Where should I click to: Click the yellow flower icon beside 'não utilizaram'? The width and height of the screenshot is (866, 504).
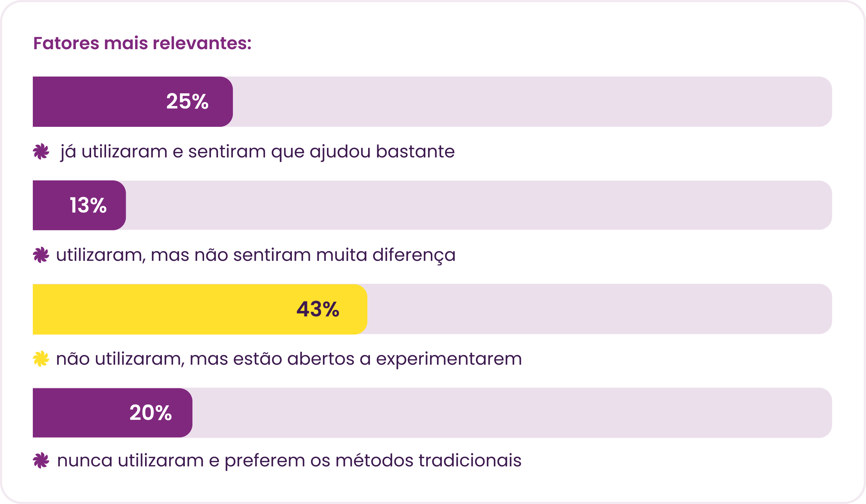coord(41,359)
